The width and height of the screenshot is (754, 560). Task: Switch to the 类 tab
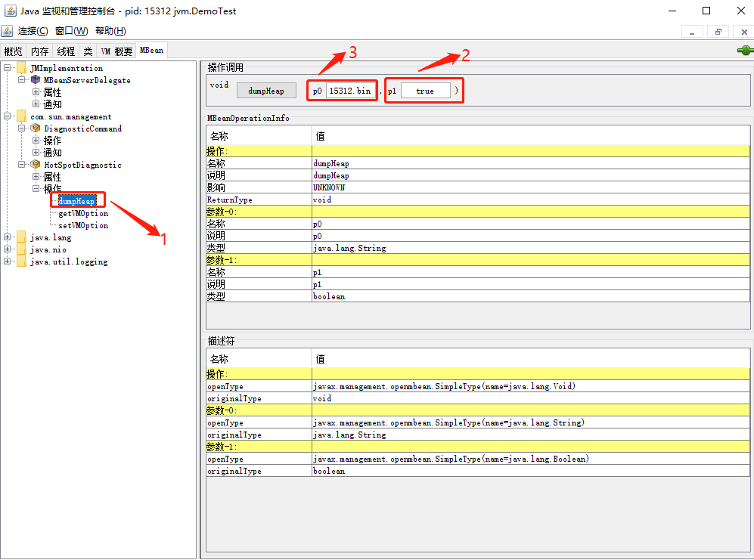point(88,51)
